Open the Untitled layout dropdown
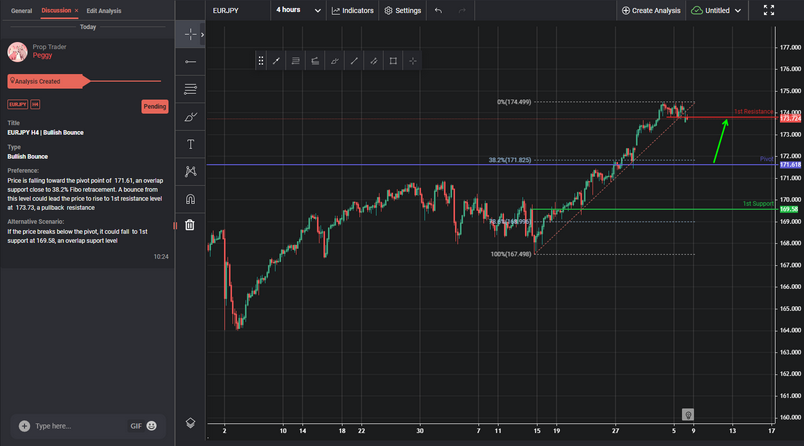The image size is (804, 446). [716, 10]
